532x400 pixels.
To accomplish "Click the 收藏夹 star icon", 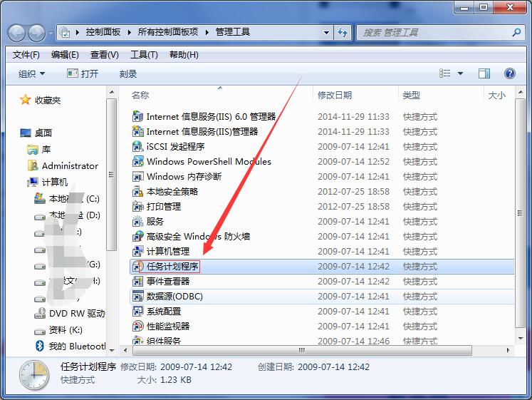I will coord(25,100).
